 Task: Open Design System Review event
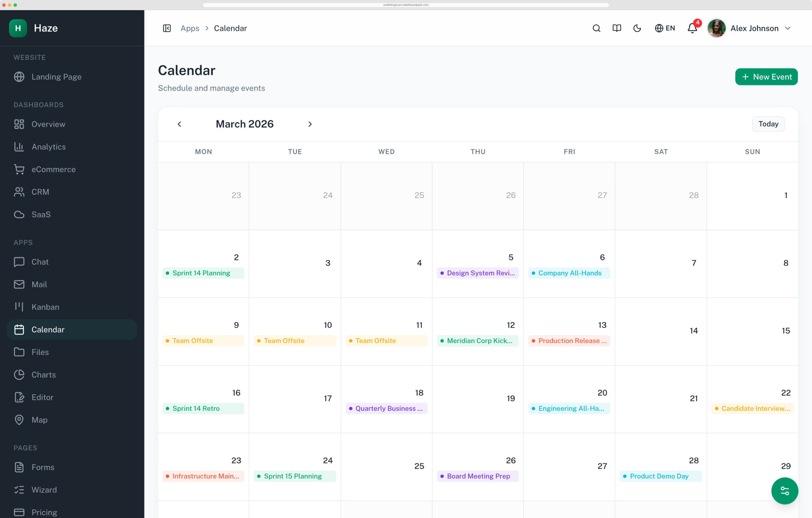point(477,273)
